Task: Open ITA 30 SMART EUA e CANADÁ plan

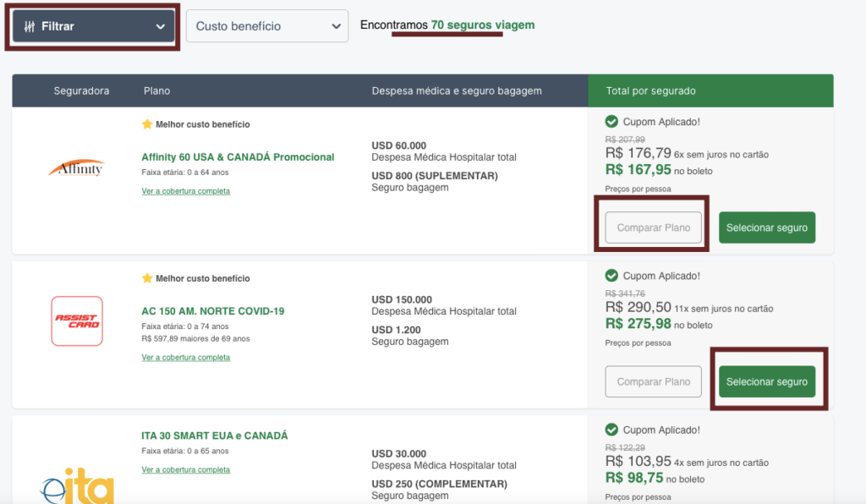Action: pos(214,436)
